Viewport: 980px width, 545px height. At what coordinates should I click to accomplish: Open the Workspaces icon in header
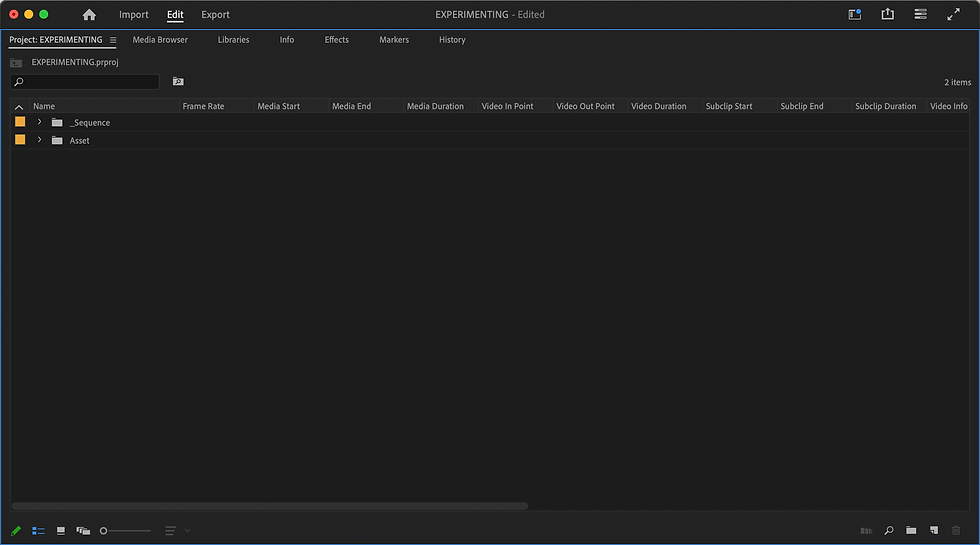pyautogui.click(x=854, y=14)
